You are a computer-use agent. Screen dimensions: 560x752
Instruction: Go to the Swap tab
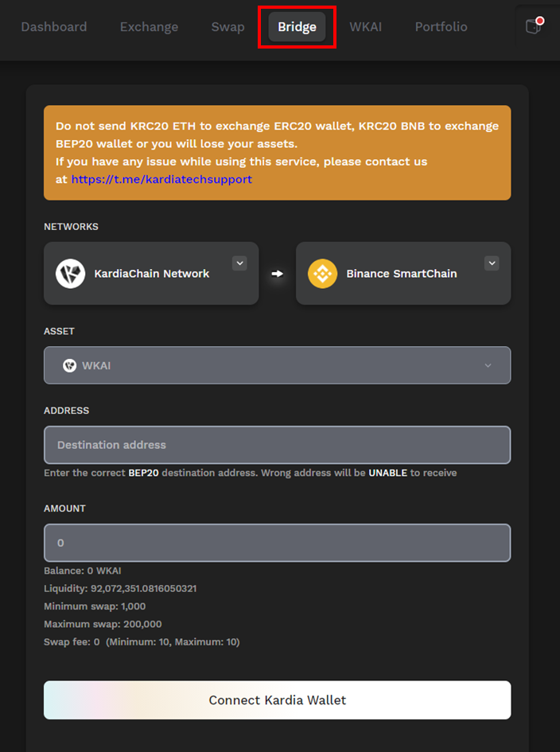[227, 27]
